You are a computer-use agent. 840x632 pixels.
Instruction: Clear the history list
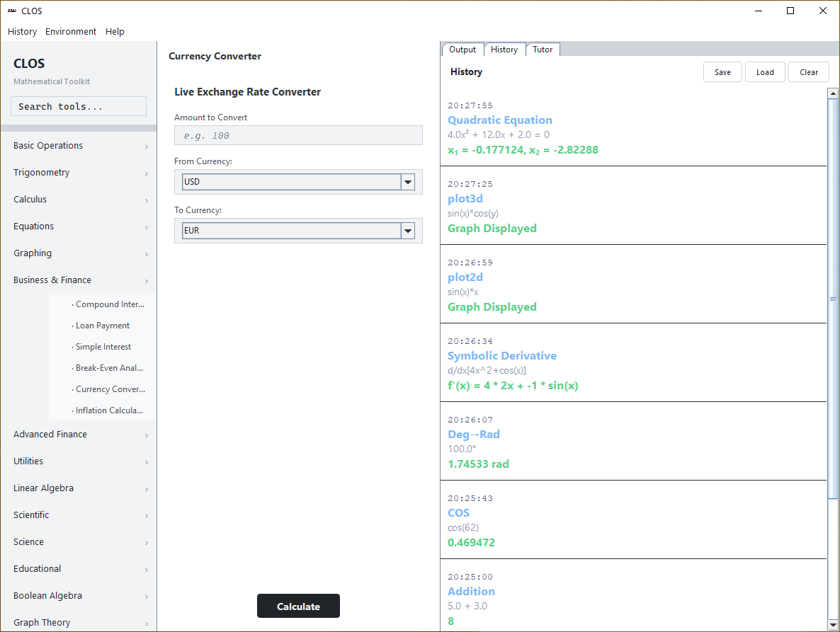808,72
